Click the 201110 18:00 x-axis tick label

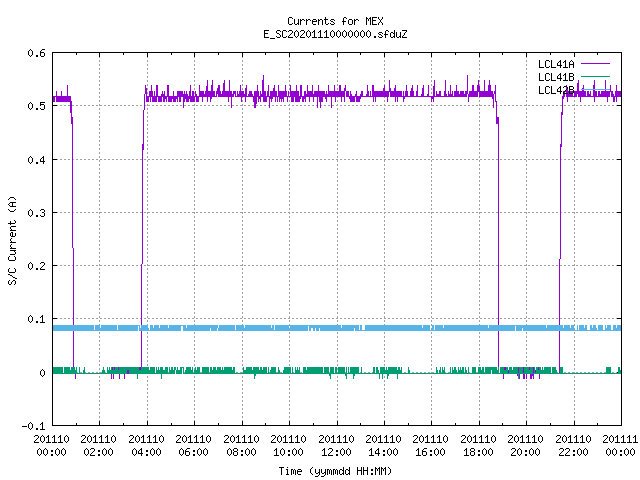(478, 446)
